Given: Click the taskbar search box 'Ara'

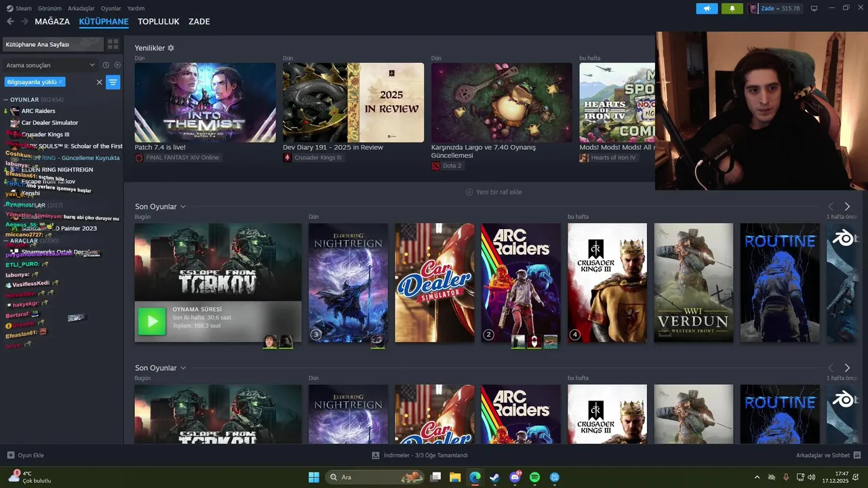Looking at the screenshot, I should click(375, 477).
